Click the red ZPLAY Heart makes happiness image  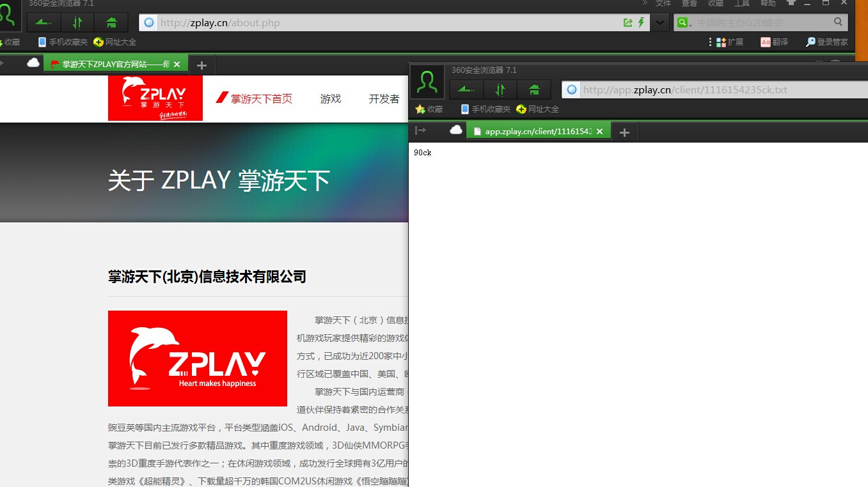pyautogui.click(x=198, y=359)
